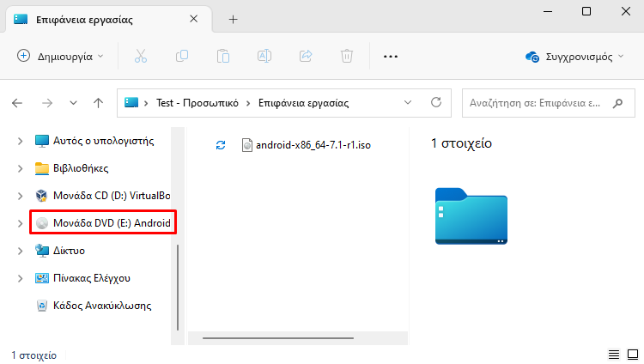The width and height of the screenshot is (644, 364).
Task: Open recent locations dropdown chevron
Action: click(73, 103)
